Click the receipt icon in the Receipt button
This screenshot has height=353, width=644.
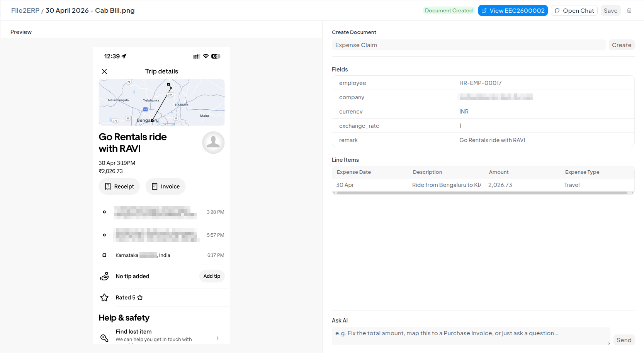click(108, 187)
